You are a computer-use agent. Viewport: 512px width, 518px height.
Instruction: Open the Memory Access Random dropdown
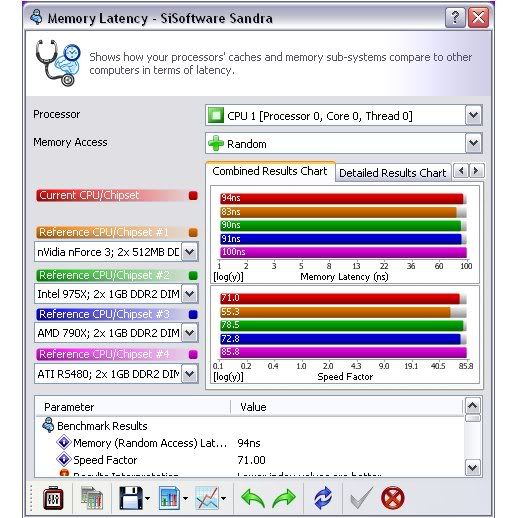pos(474,144)
